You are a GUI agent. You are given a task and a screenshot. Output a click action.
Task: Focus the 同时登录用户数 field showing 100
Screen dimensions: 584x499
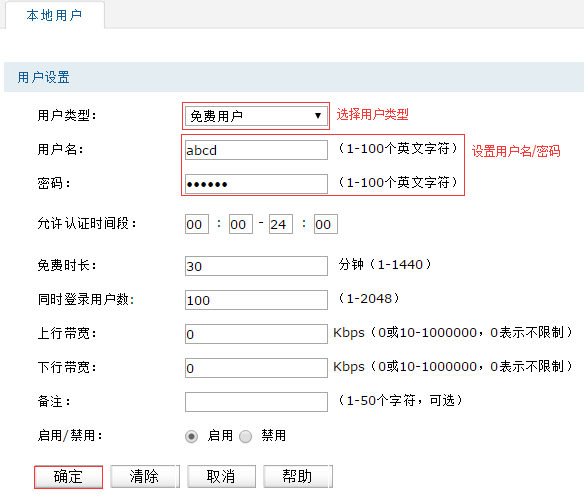[x=256, y=300]
